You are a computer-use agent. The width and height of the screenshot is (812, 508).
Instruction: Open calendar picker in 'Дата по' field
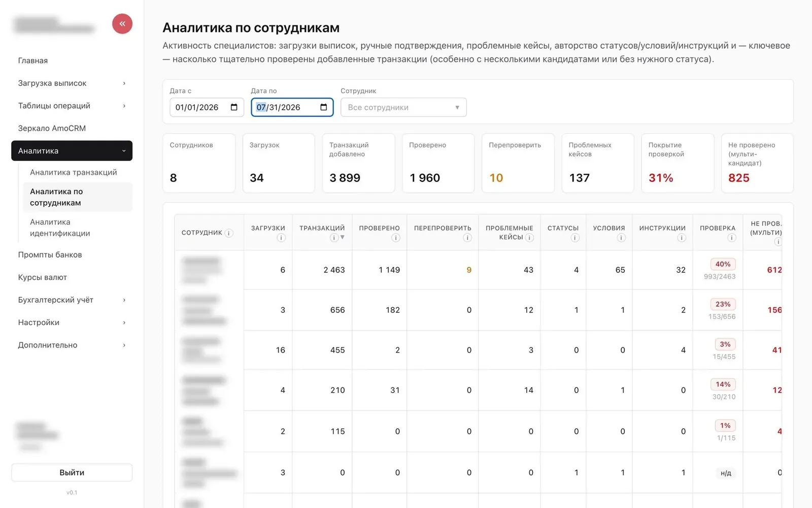click(324, 107)
